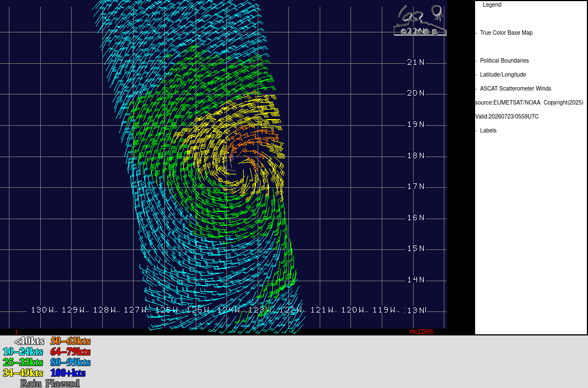The image size is (588, 388).
Task: Select the Labels legend entry
Action: (489, 131)
